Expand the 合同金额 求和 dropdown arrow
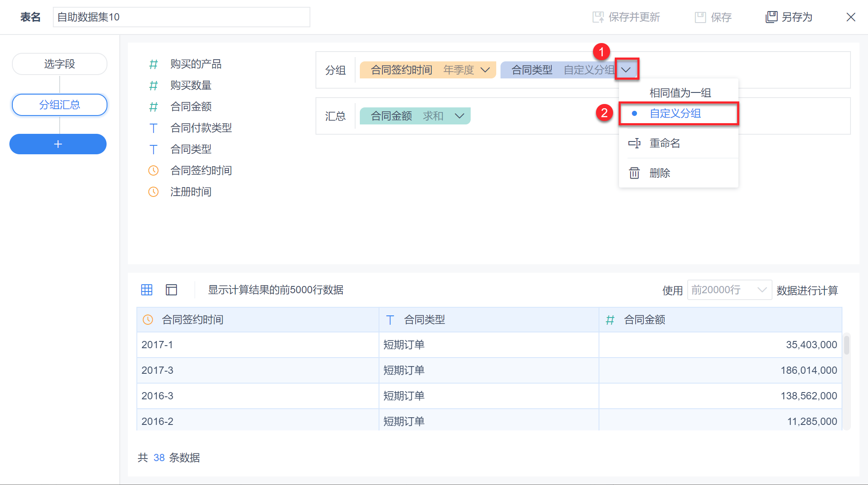Image resolution: width=868 pixels, height=485 pixels. (x=460, y=116)
